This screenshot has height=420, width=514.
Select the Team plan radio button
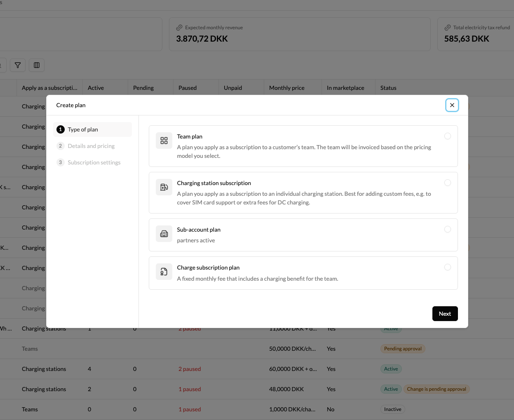click(x=448, y=136)
